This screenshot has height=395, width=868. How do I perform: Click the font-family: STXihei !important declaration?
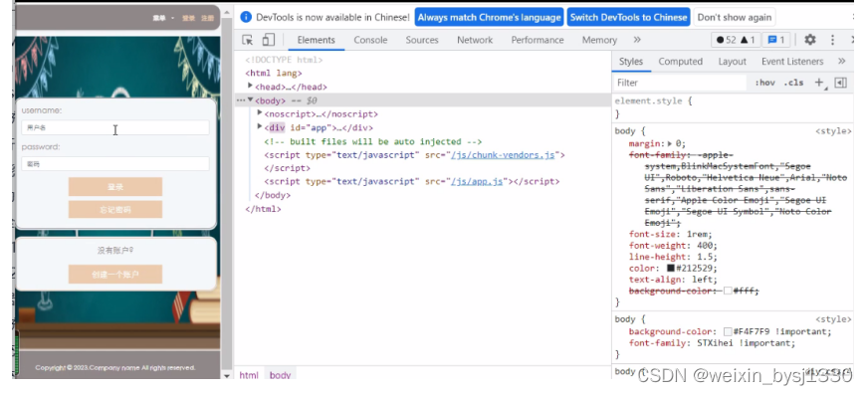pos(712,343)
